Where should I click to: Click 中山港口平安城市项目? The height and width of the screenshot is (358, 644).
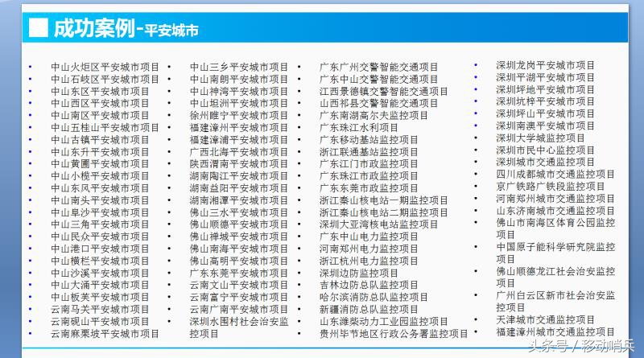pyautogui.click(x=100, y=249)
